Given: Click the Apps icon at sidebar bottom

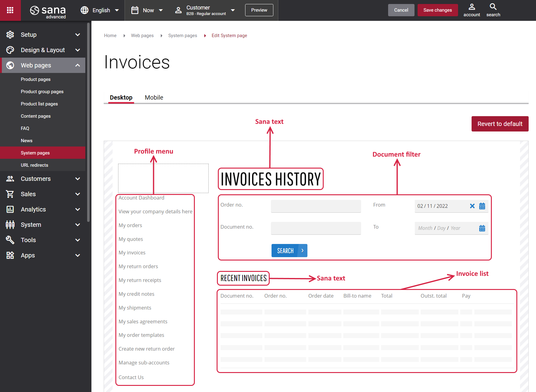Looking at the screenshot, I should point(10,255).
